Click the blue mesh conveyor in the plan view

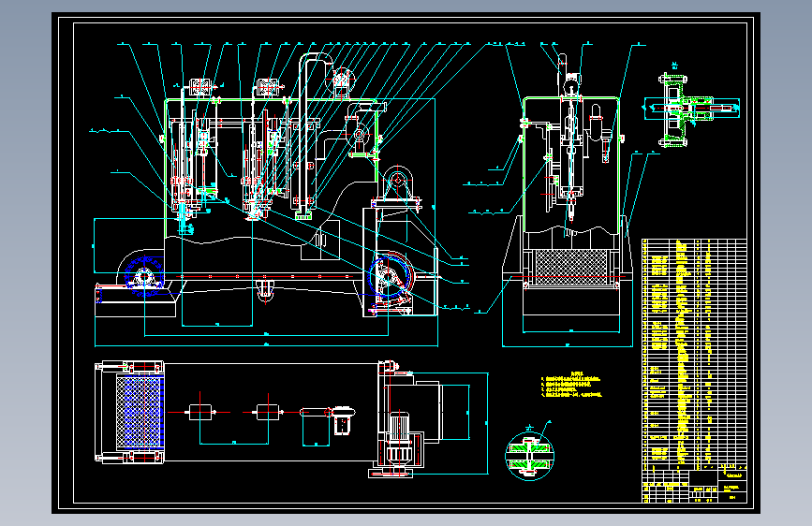coord(140,412)
